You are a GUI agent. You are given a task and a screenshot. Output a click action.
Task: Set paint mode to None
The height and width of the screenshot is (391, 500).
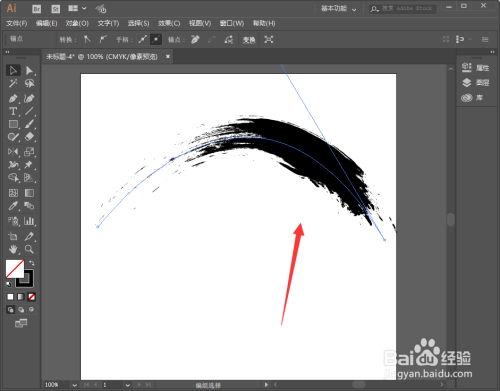click(x=31, y=296)
